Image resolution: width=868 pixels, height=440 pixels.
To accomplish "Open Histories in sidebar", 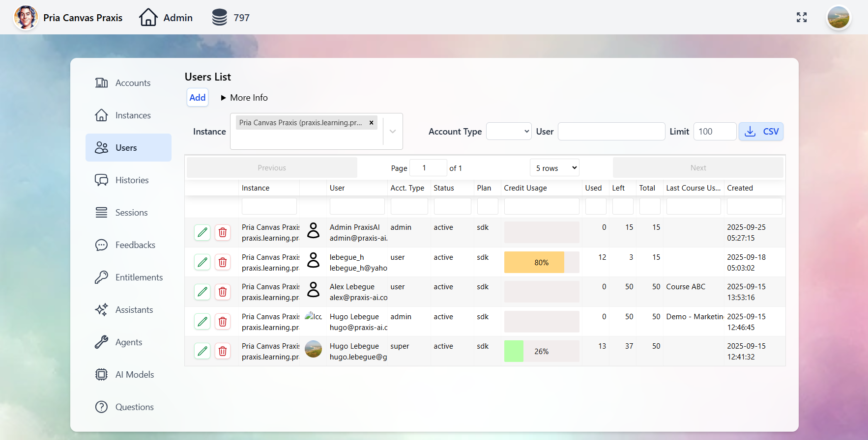I will pyautogui.click(x=128, y=180).
